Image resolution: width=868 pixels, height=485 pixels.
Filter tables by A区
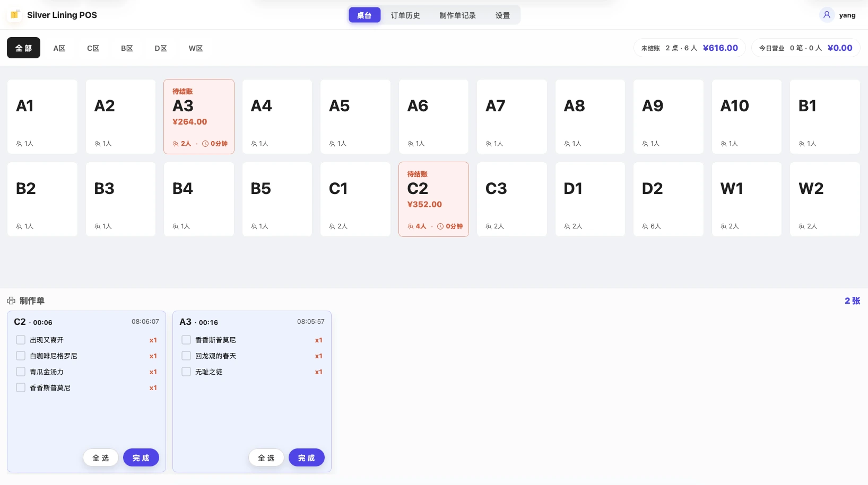pos(59,48)
